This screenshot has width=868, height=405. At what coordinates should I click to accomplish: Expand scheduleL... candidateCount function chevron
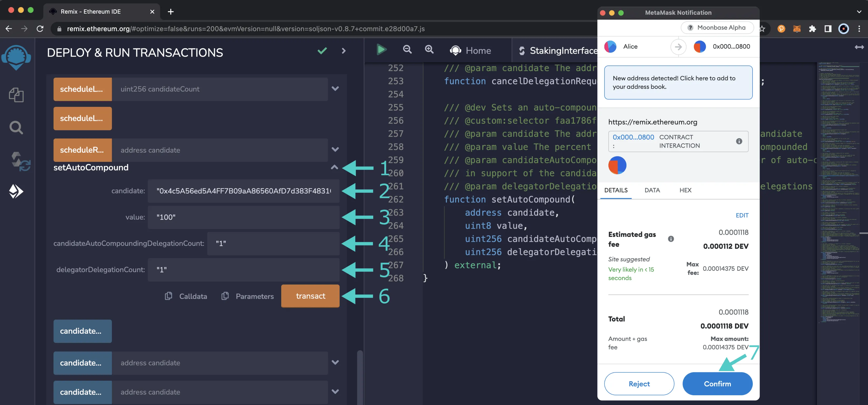[335, 89]
